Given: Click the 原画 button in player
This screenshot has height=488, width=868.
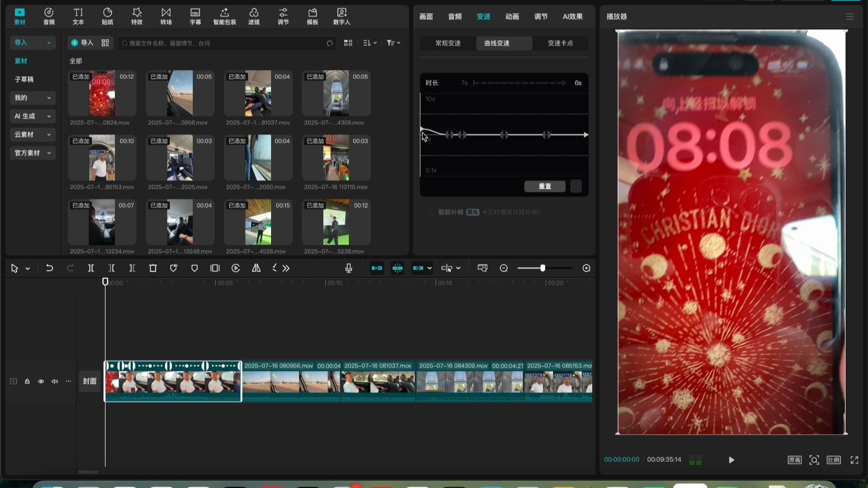Looking at the screenshot, I should [794, 460].
